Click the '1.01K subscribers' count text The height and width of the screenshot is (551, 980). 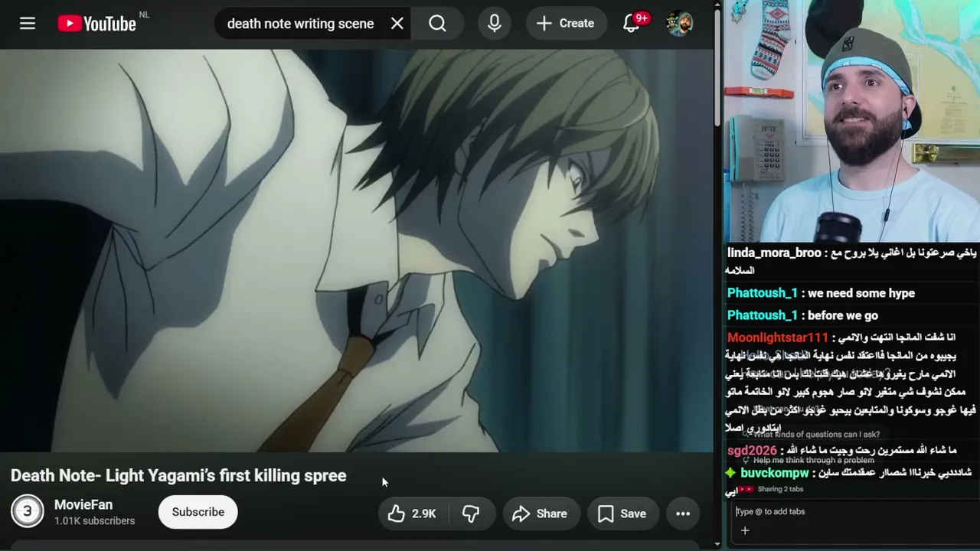coord(94,521)
